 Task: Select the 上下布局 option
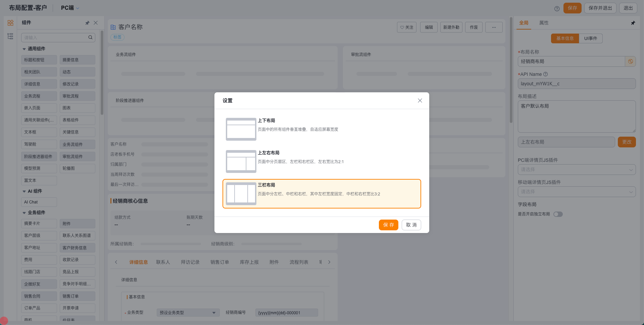pyautogui.click(x=321, y=129)
